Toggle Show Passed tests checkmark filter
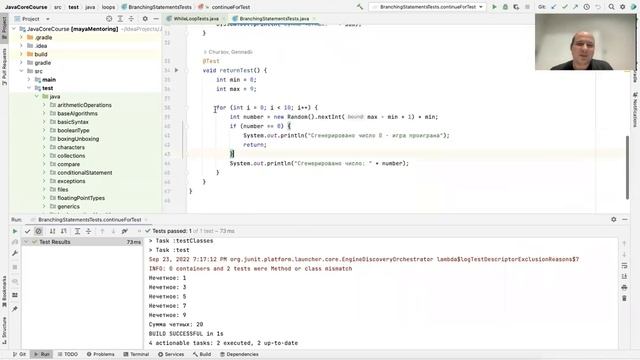 click(x=27, y=231)
